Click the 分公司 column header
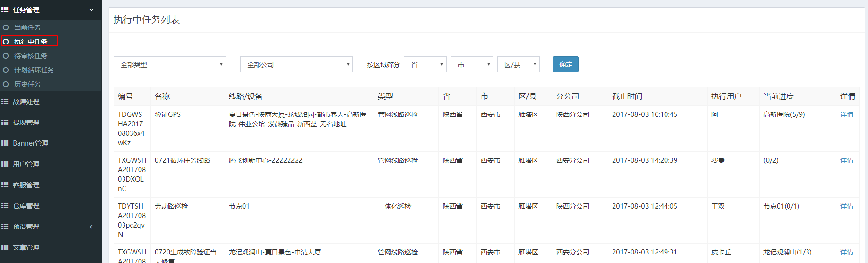Screen dimensions: 868x263 [x=568, y=96]
